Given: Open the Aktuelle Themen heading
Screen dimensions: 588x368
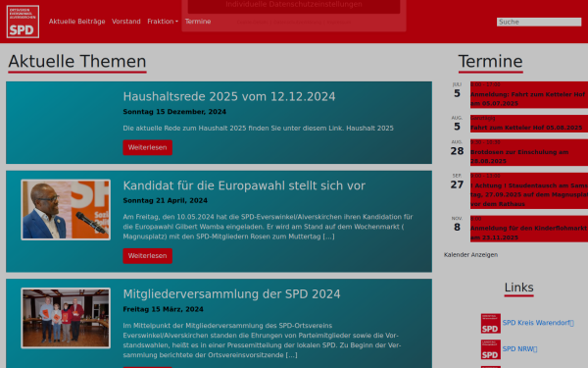Looking at the screenshot, I should coord(77,61).
